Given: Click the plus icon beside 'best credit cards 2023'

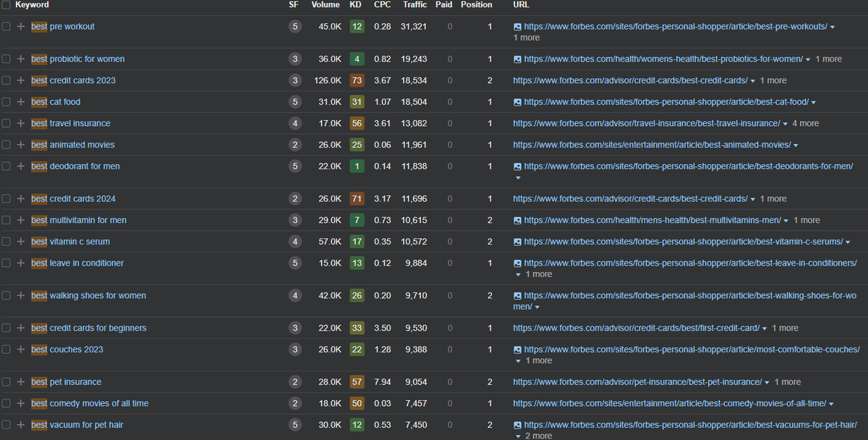Looking at the screenshot, I should coord(21,80).
